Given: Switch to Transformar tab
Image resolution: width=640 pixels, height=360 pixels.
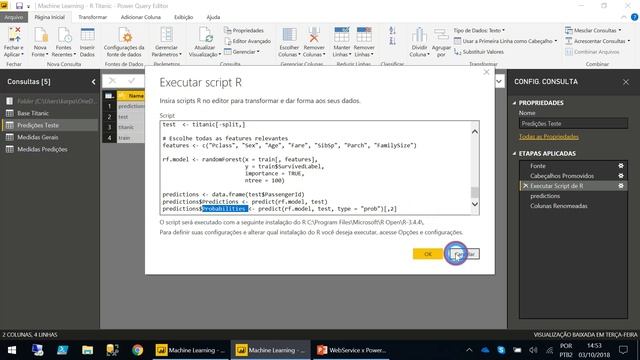Looking at the screenshot, I should pos(93,17).
